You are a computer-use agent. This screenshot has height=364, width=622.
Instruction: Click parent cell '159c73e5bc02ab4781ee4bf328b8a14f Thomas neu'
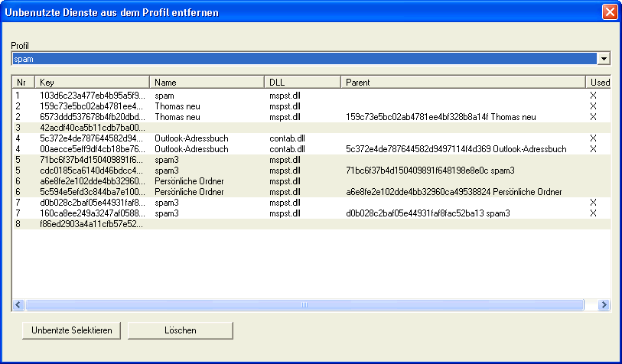(x=441, y=117)
